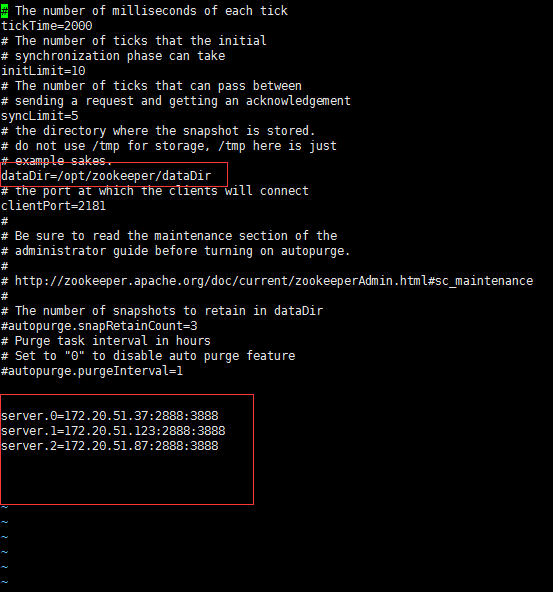This screenshot has height=592, width=553.
Task: Click the server.2=172.20.51.87:2888:3888 entry
Action: click(x=110, y=446)
